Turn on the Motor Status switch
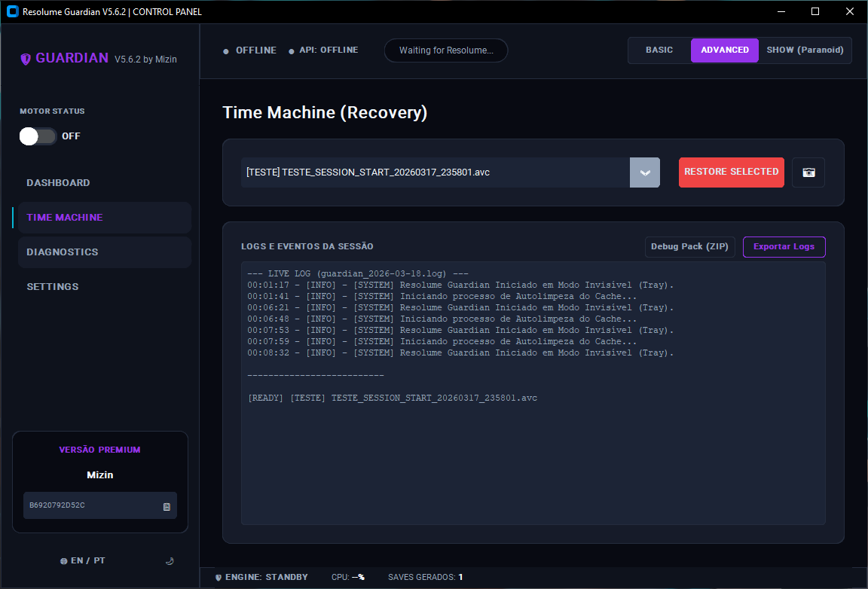The width and height of the screenshot is (868, 589). tap(38, 136)
